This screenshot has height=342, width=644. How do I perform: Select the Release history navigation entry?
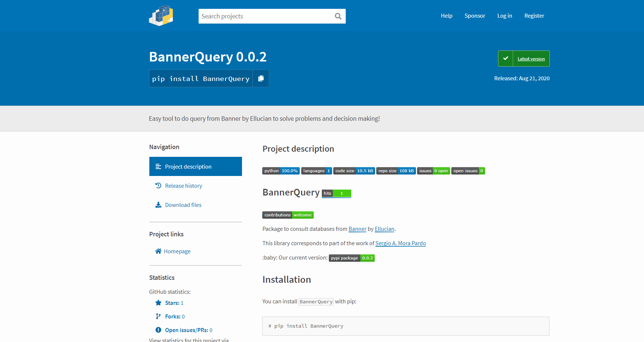click(x=184, y=185)
